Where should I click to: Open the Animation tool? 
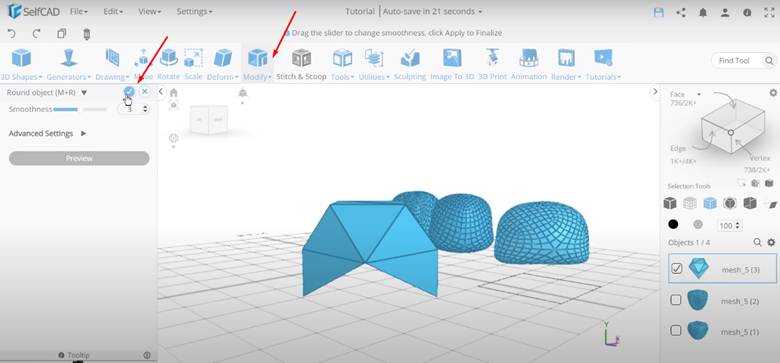[x=529, y=65]
